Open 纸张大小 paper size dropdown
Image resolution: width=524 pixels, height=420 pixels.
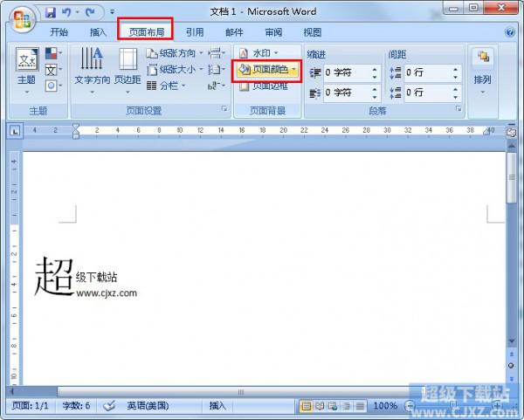tap(175, 70)
